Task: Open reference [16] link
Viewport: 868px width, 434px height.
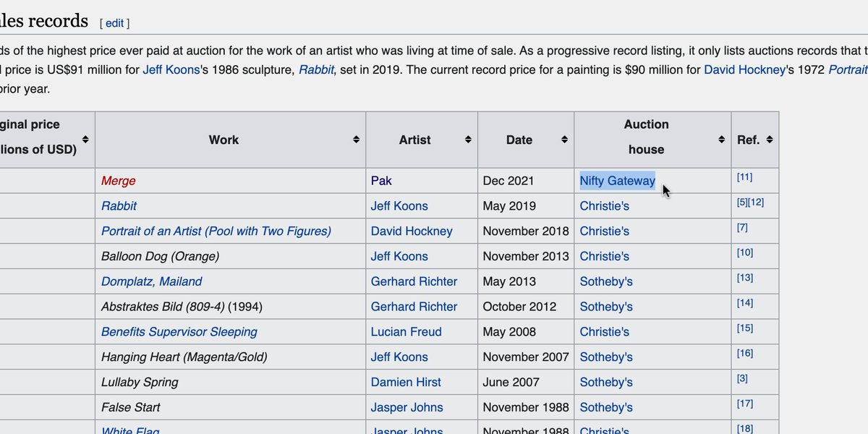Action: pos(744,353)
